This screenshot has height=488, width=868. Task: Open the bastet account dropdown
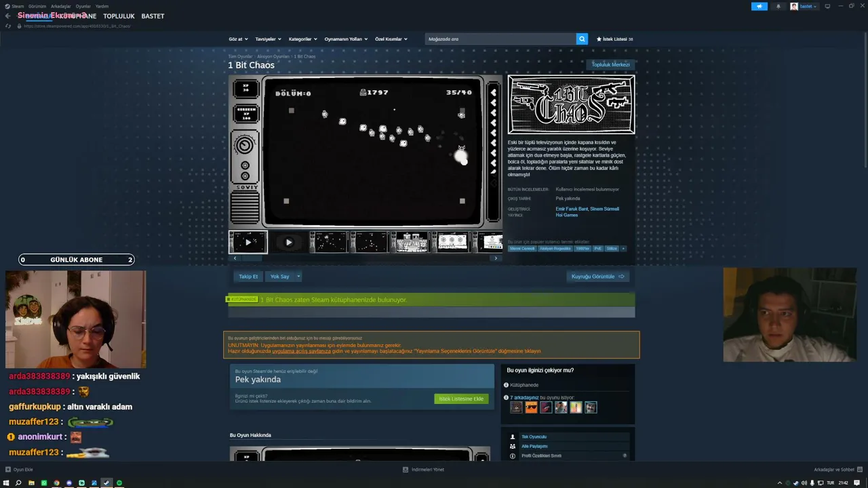804,6
